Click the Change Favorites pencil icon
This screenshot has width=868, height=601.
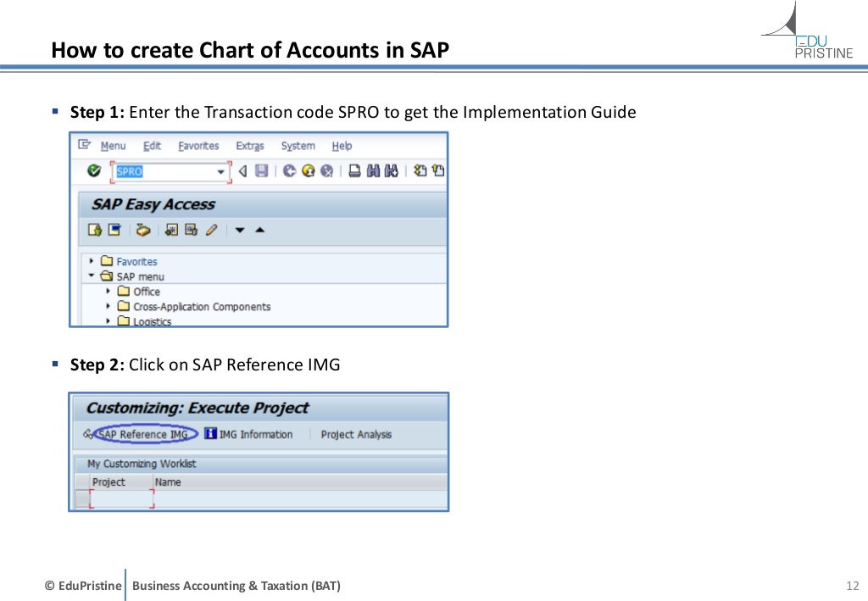pos(211,230)
